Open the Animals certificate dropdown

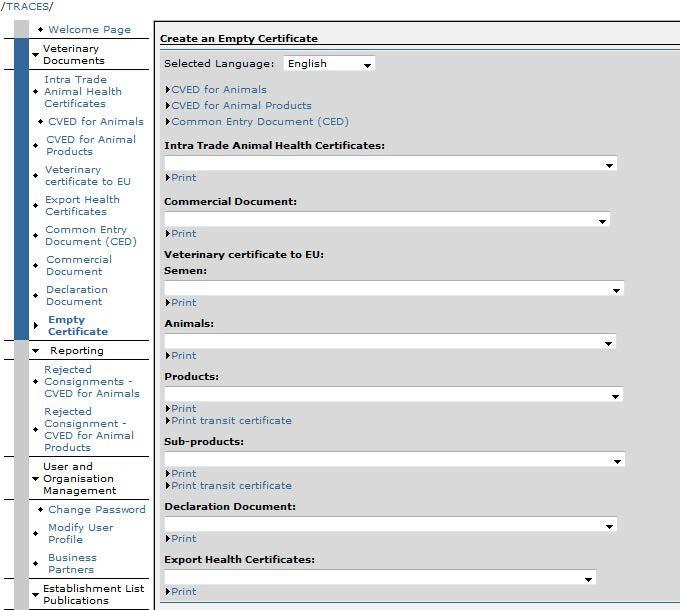pos(390,342)
